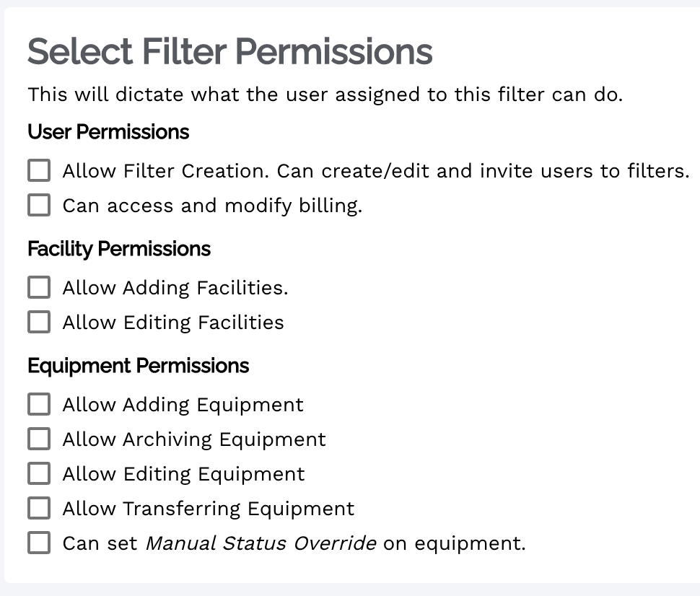This screenshot has height=596, width=700.
Task: Click the italic 'Manual Status Override' text
Action: coord(261,543)
